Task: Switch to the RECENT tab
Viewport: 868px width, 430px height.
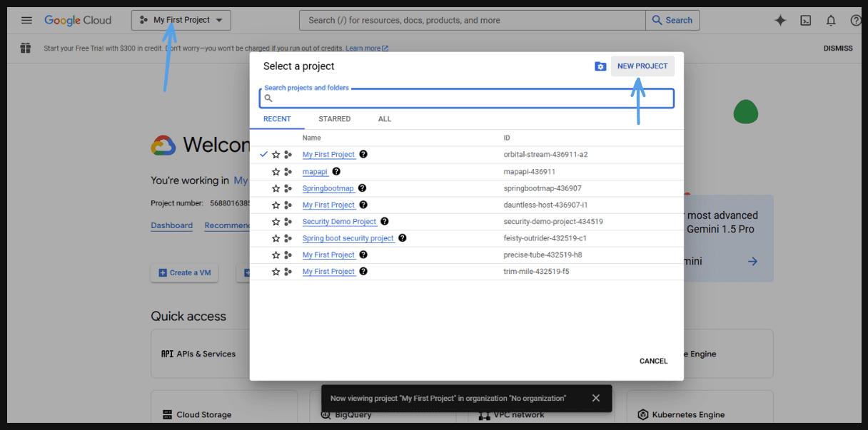Action: [277, 119]
